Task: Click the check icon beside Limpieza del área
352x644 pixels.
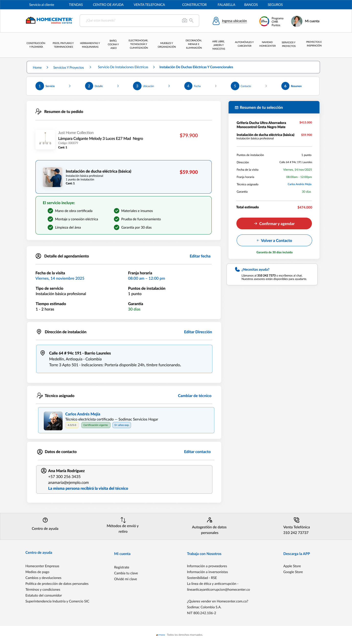Action: pyautogui.click(x=50, y=227)
